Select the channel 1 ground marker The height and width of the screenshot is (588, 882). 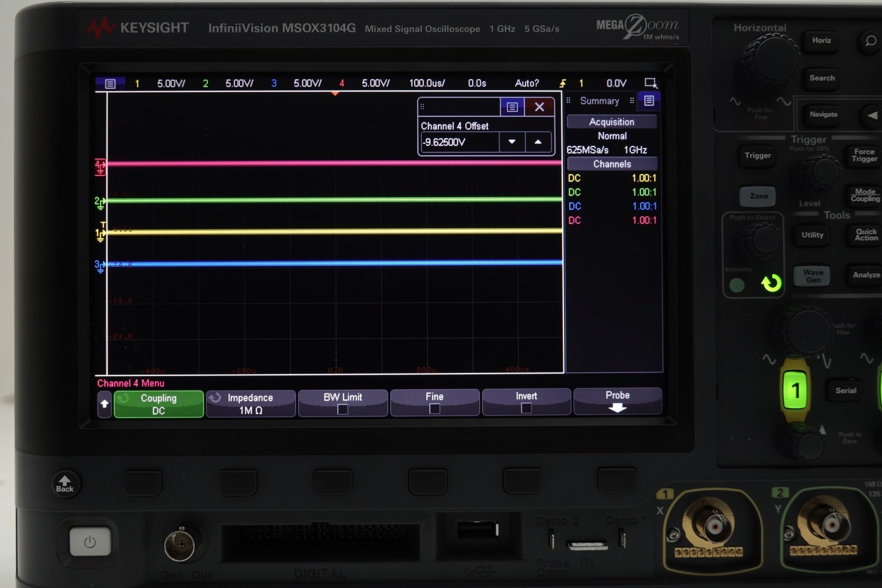coord(100,235)
